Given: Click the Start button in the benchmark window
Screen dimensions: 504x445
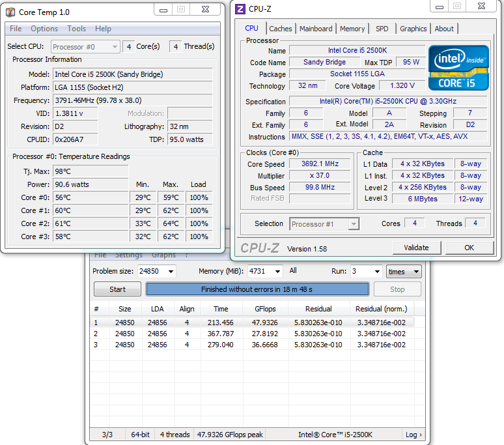Looking at the screenshot, I should pyautogui.click(x=117, y=289).
